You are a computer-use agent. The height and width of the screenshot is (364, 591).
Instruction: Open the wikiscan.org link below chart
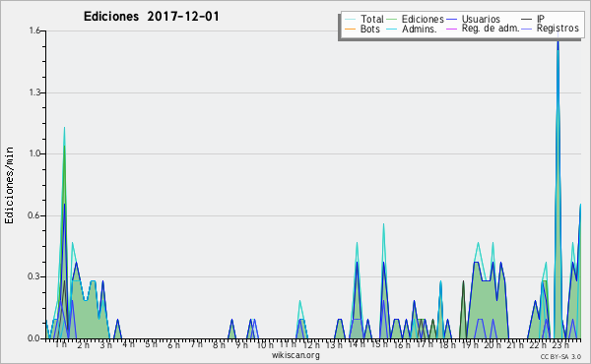(295, 355)
